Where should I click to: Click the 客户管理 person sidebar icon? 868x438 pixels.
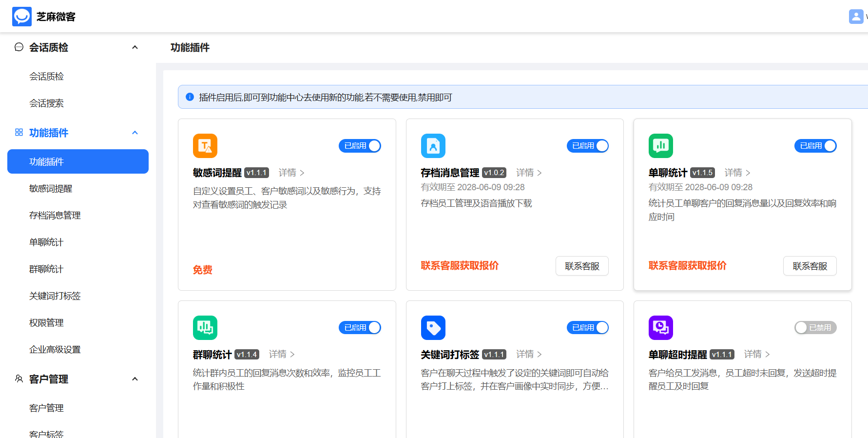click(x=19, y=379)
